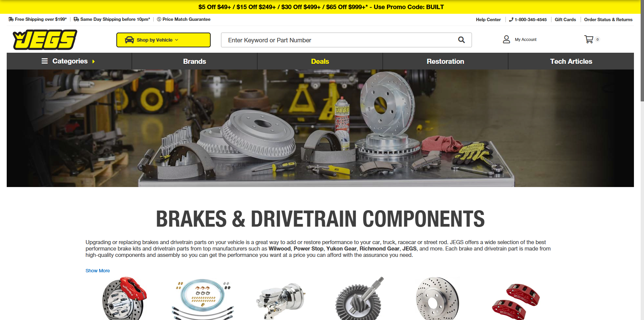The height and width of the screenshot is (320, 644).
Task: Select the brake line kit image
Action: (x=203, y=298)
